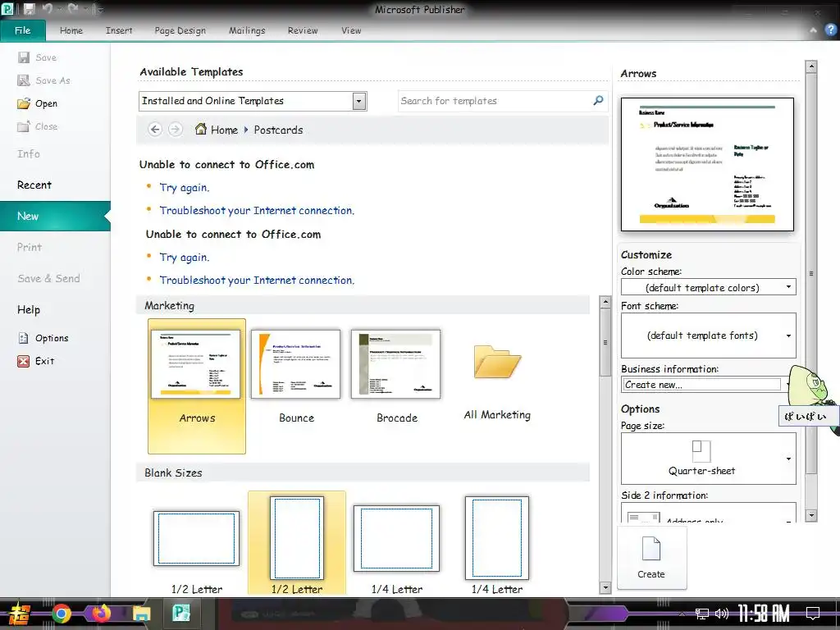Select the Bounce template thumbnail
Viewport: 840px width, 630px height.
295,363
